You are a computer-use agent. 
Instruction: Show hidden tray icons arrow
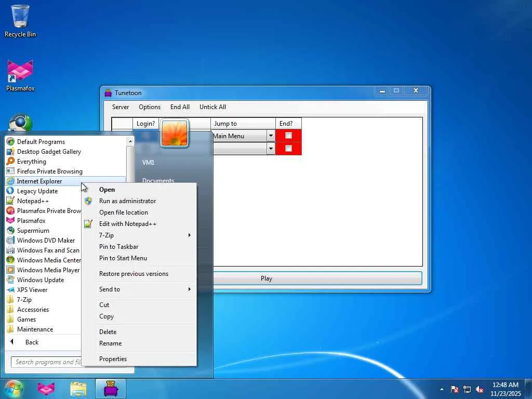(442, 389)
